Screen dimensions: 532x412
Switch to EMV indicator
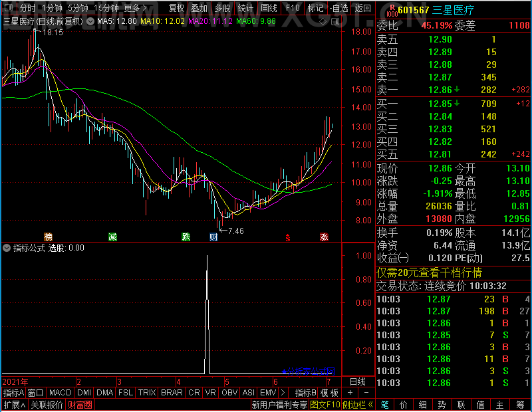268,393
